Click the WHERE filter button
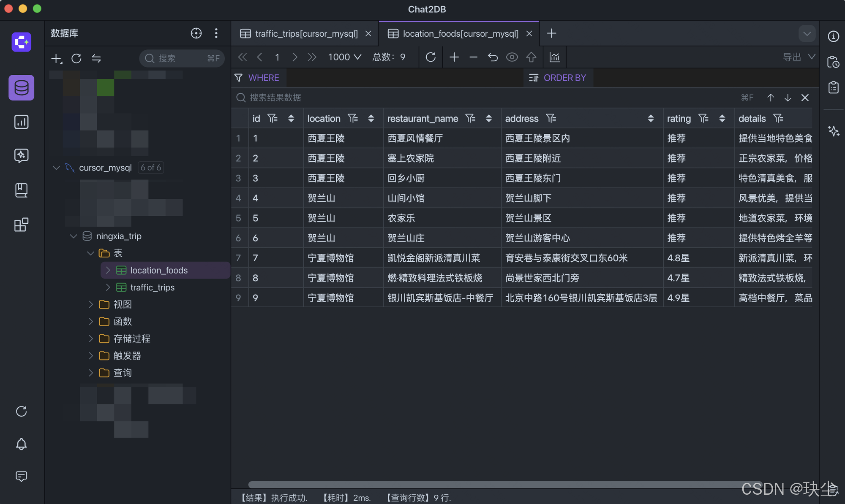This screenshot has height=504, width=845. (x=258, y=78)
